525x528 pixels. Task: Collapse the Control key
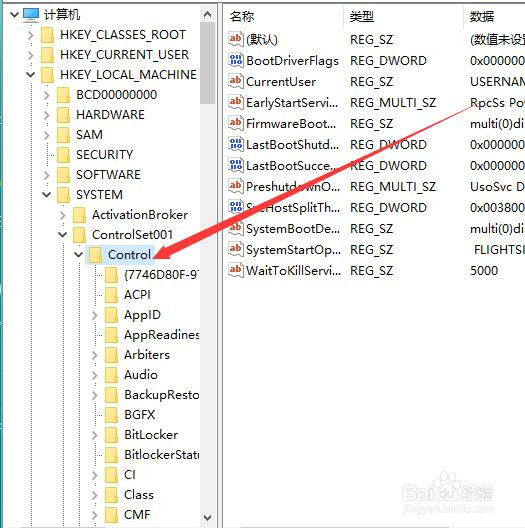(78, 255)
